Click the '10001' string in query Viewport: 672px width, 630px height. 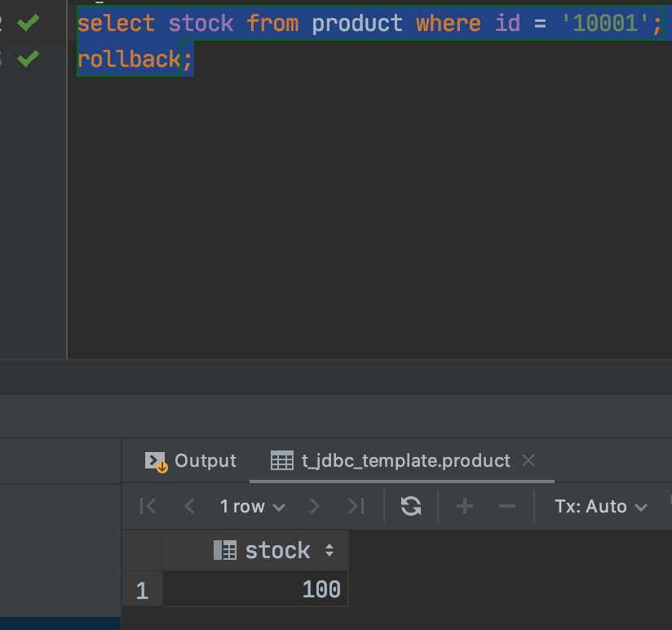pyautogui.click(x=604, y=23)
